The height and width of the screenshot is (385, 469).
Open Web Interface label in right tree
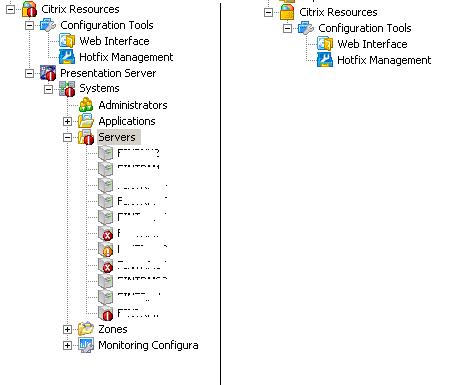pos(372,44)
